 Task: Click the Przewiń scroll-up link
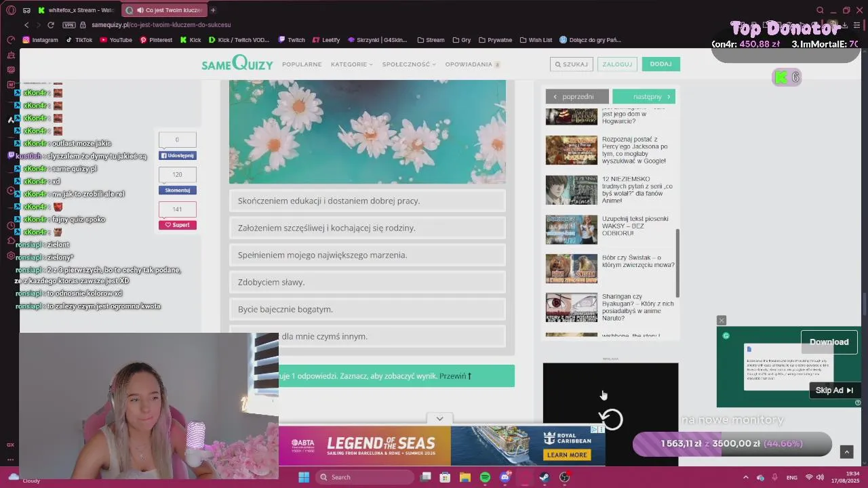coord(455,376)
